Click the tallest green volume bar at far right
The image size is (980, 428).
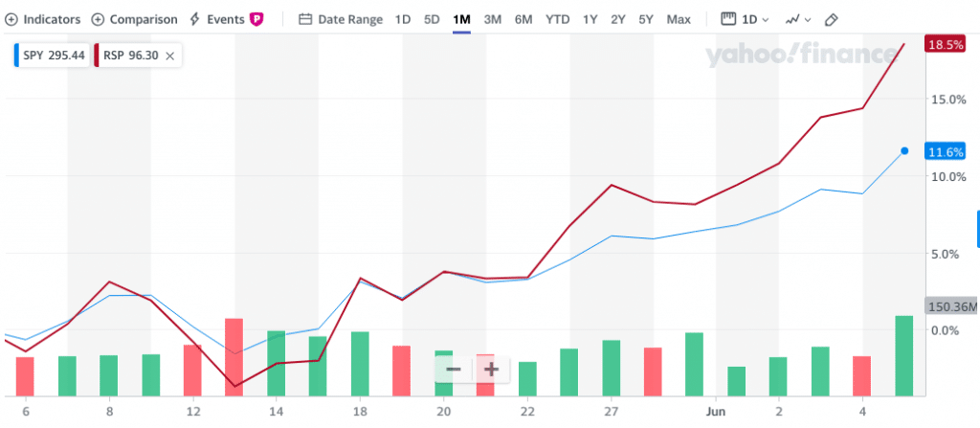903,355
